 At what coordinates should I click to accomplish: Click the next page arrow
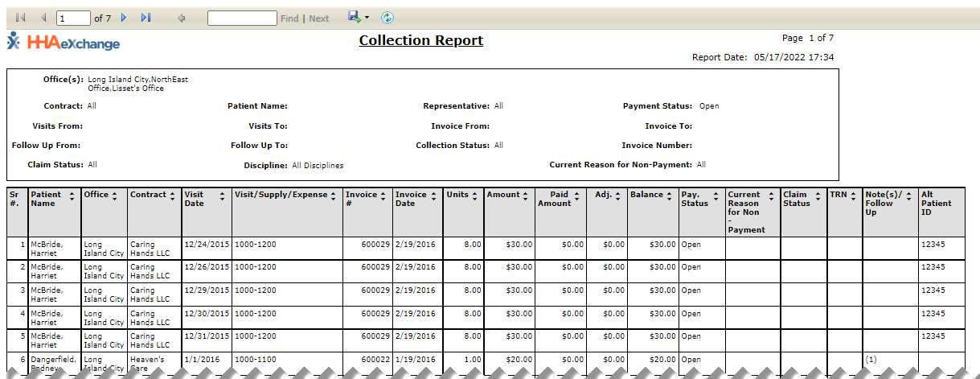pyautogui.click(x=124, y=18)
